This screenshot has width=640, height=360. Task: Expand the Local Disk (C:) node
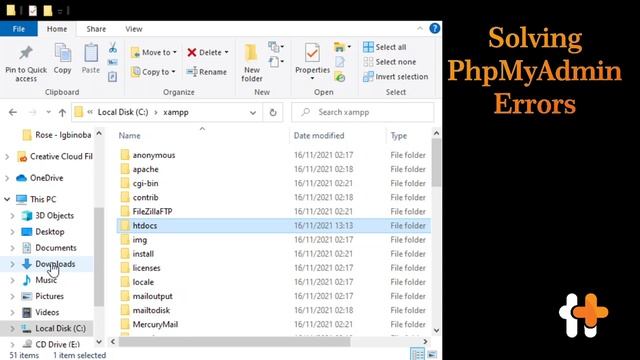coord(12,328)
